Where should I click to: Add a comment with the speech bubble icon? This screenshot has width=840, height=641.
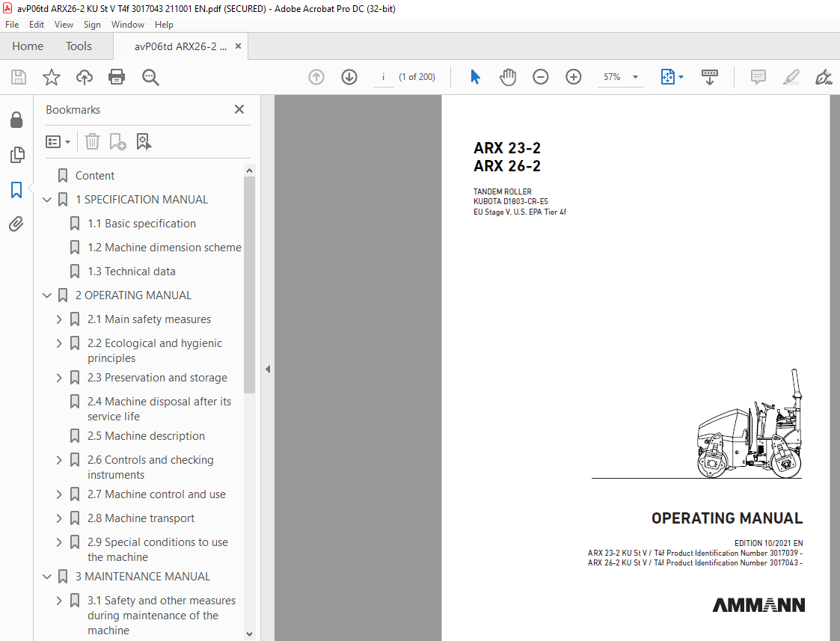pos(758,77)
